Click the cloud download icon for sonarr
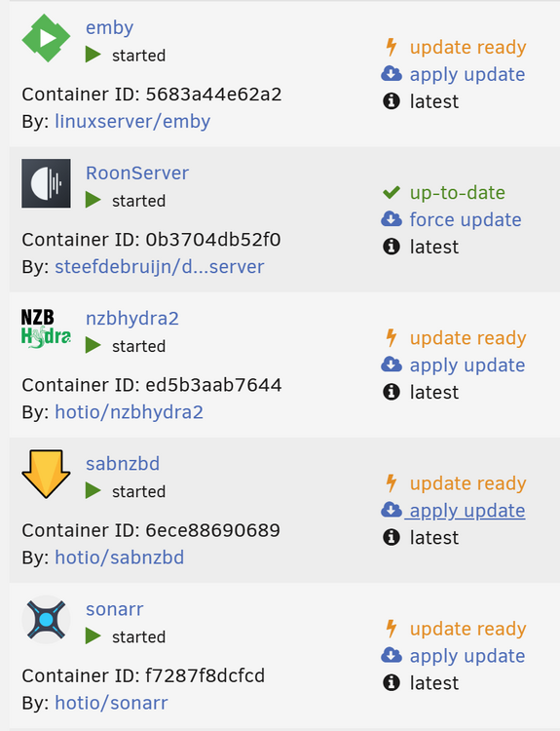Image resolution: width=560 pixels, height=731 pixels. [x=392, y=655]
